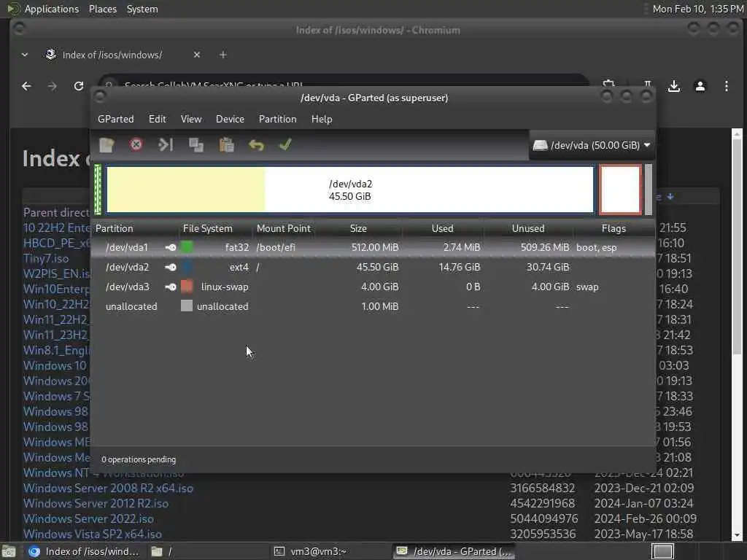Close the 'Index of /isos/windows/' tab
Screen dimensions: 747x560
[197, 55]
